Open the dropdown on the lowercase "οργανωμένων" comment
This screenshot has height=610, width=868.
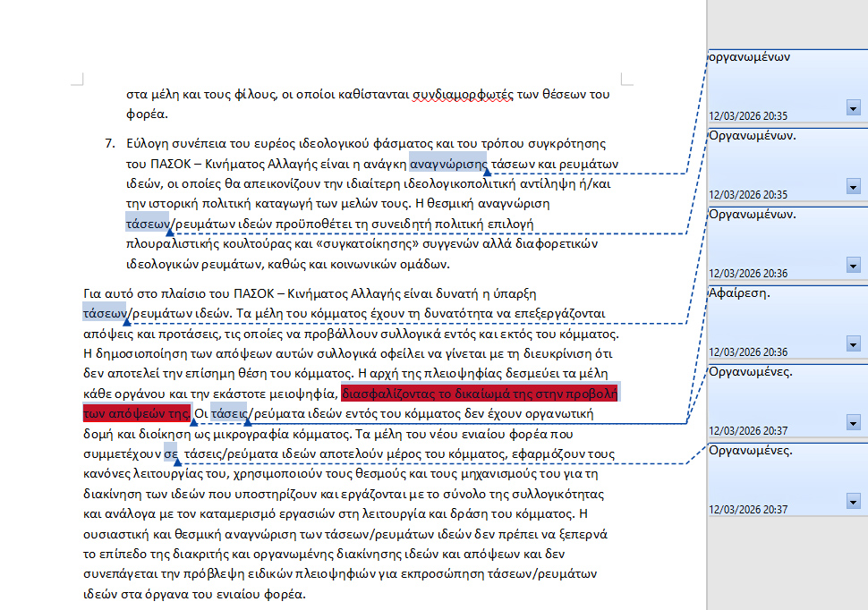pyautogui.click(x=853, y=108)
